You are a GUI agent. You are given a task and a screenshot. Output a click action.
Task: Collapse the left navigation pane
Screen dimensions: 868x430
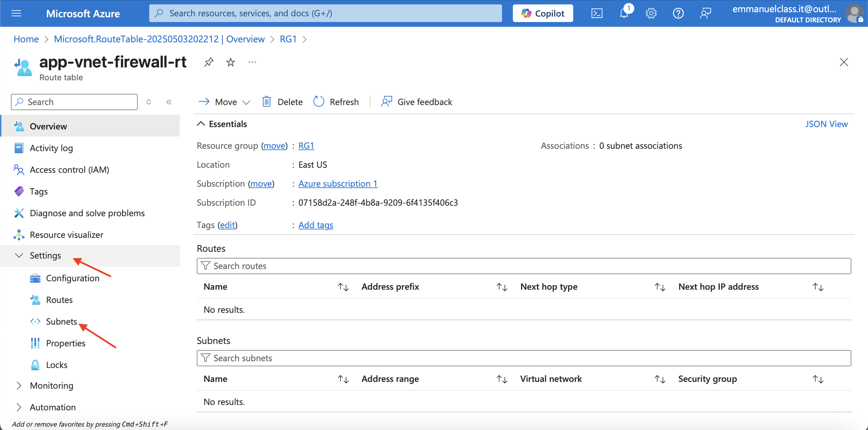169,102
